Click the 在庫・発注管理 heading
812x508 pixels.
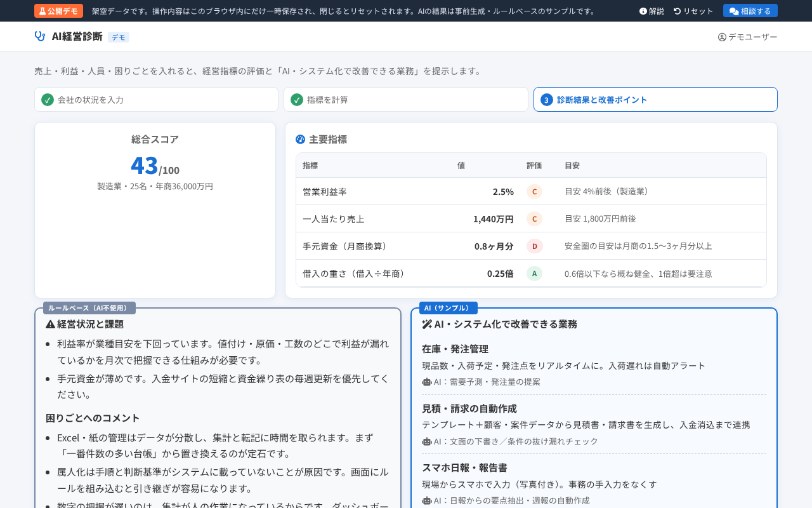455,349
